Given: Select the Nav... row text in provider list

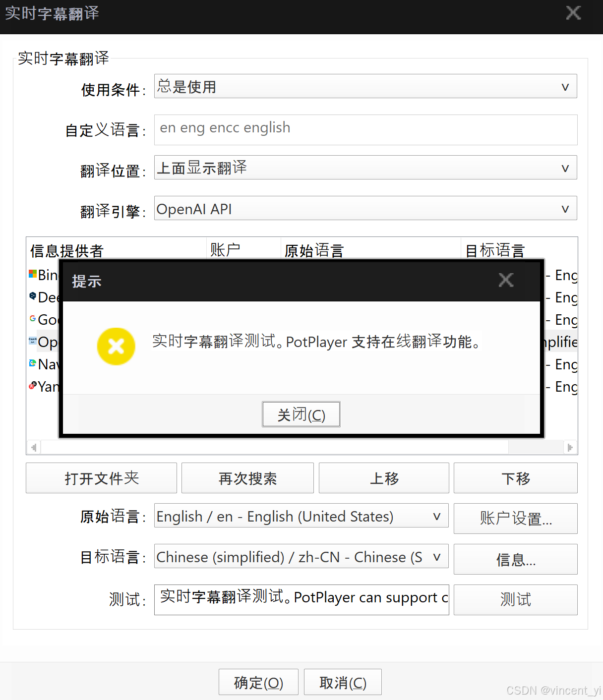Looking at the screenshot, I should (x=49, y=364).
